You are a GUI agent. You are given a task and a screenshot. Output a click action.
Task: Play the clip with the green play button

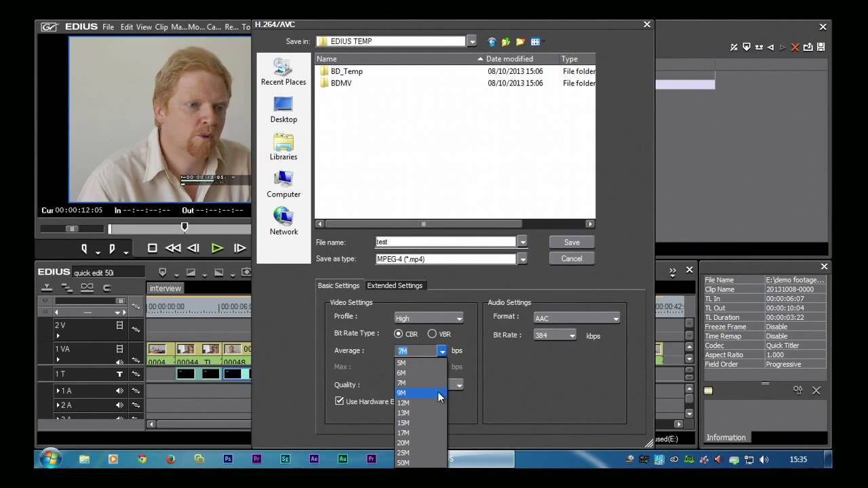[217, 249]
